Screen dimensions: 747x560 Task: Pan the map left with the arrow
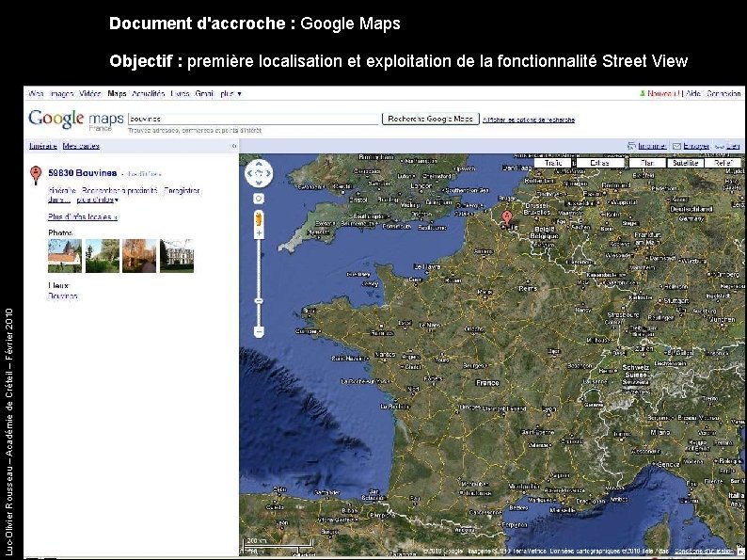tap(249, 173)
